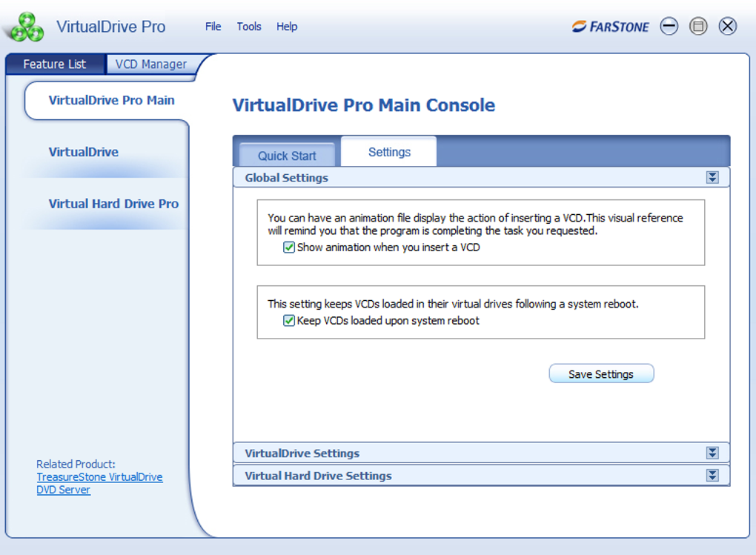Expand the VirtualDrive Settings section arrow
756x555 pixels.
pyautogui.click(x=712, y=453)
